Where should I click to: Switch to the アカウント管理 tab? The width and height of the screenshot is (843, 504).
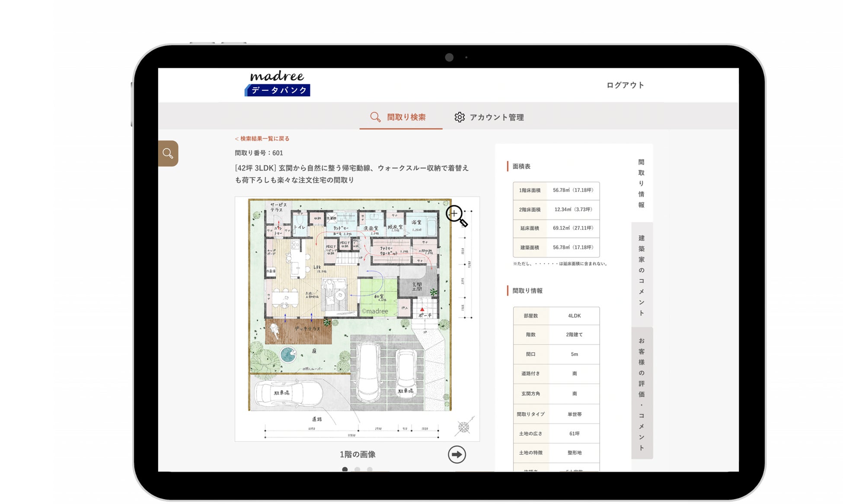click(496, 117)
